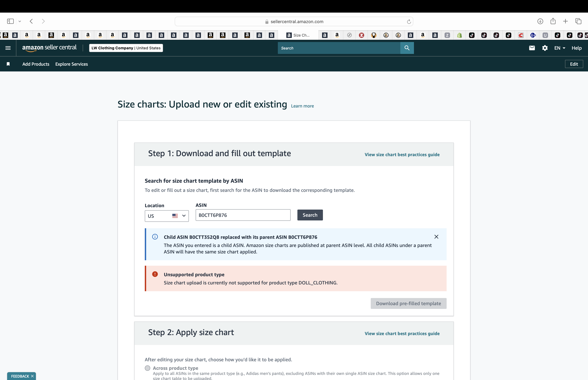Viewport: 588px width, 380px height.
Task: Click the top Search field in header
Action: click(x=339, y=48)
